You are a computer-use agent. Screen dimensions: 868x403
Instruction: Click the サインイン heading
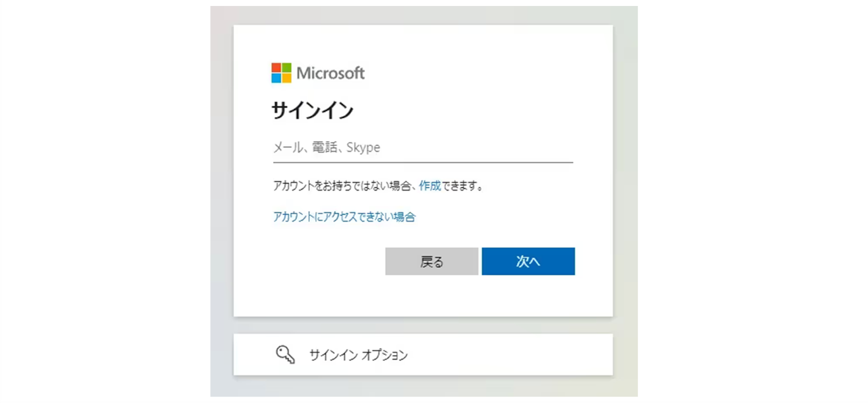click(312, 111)
